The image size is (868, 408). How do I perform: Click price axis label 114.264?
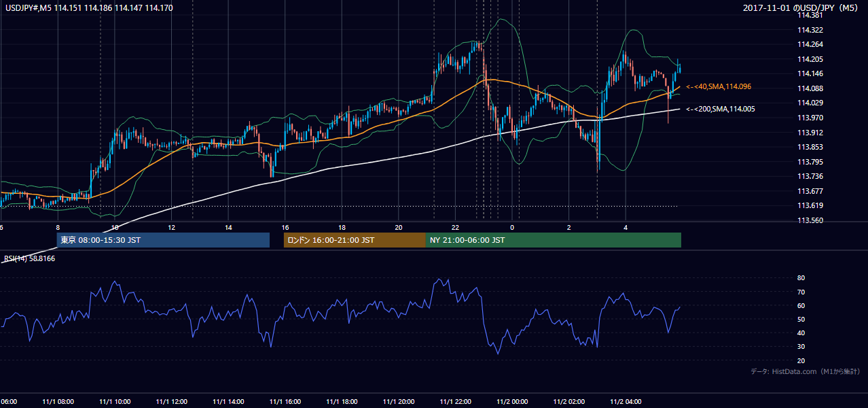click(x=810, y=45)
